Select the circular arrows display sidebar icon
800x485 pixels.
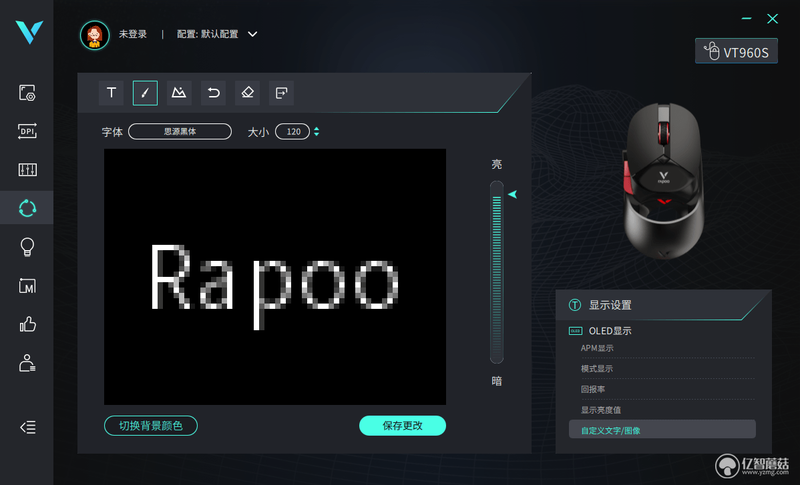tap(27, 208)
